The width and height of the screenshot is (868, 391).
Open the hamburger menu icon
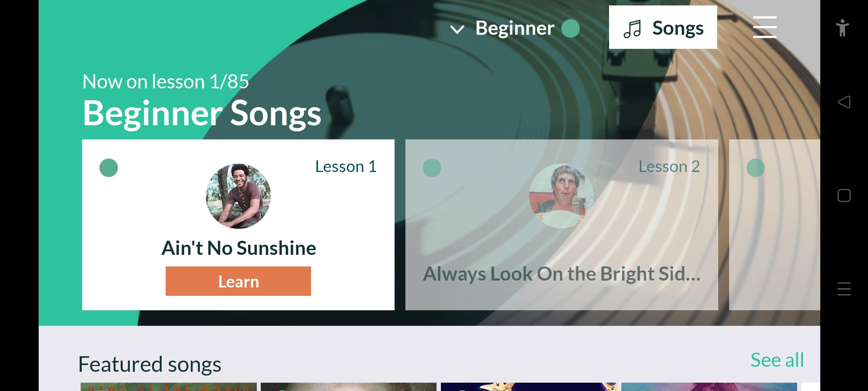click(765, 27)
